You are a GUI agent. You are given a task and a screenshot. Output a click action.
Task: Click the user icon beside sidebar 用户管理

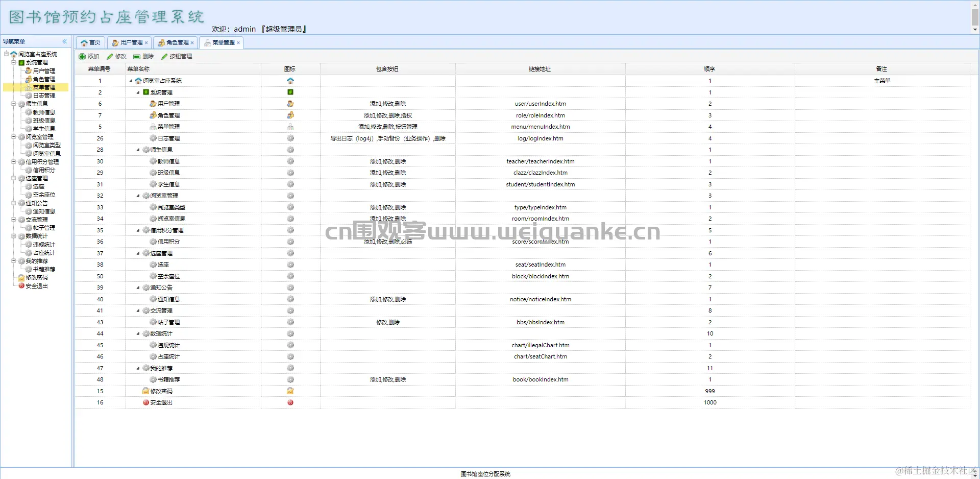point(29,71)
